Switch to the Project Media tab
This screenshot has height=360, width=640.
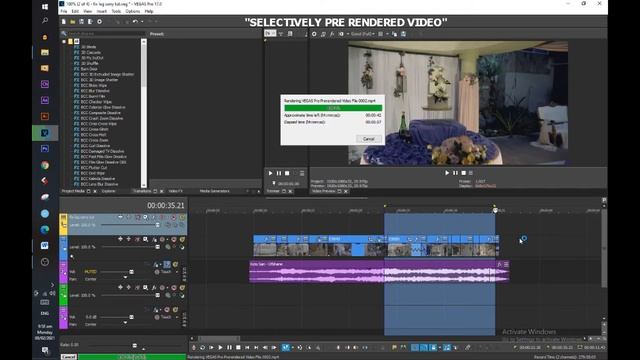73,191
